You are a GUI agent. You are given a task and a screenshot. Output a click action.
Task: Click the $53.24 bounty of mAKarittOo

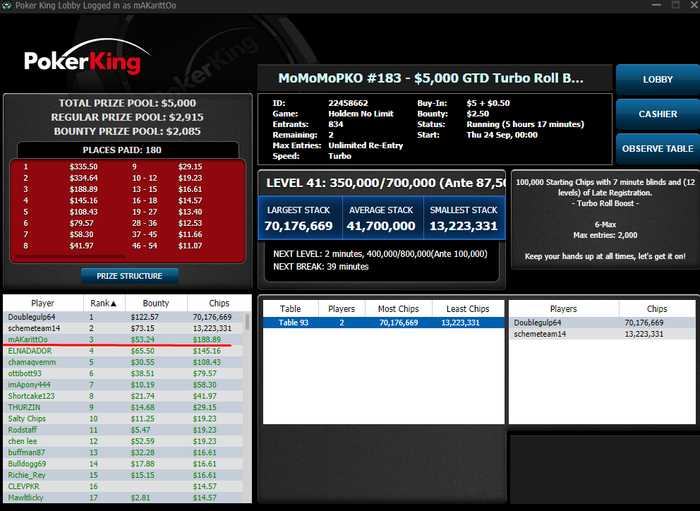[x=143, y=340]
